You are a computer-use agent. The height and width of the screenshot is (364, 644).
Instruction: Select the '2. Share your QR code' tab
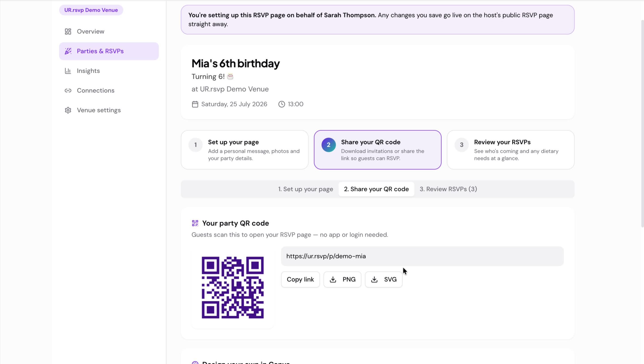click(x=376, y=189)
